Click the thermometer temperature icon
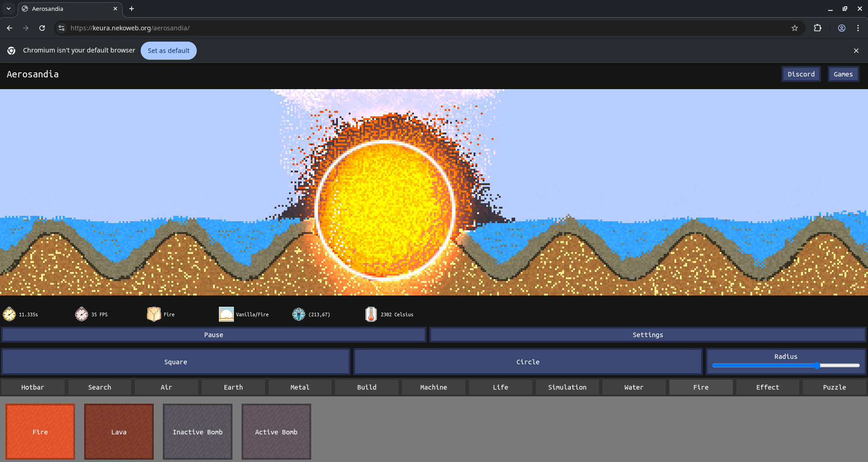This screenshot has height=462, width=868. click(x=371, y=314)
